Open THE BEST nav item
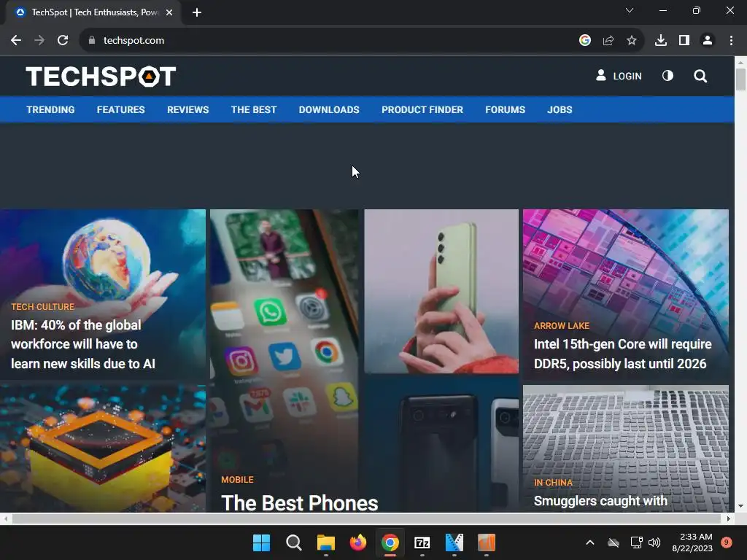The image size is (747, 560). 254,109
